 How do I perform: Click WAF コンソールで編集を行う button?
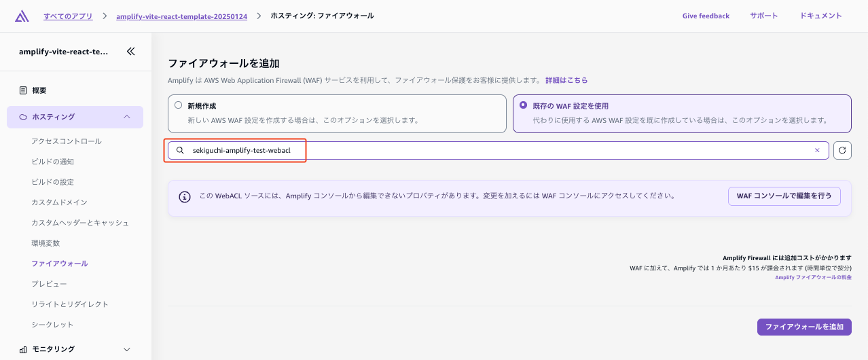(784, 196)
